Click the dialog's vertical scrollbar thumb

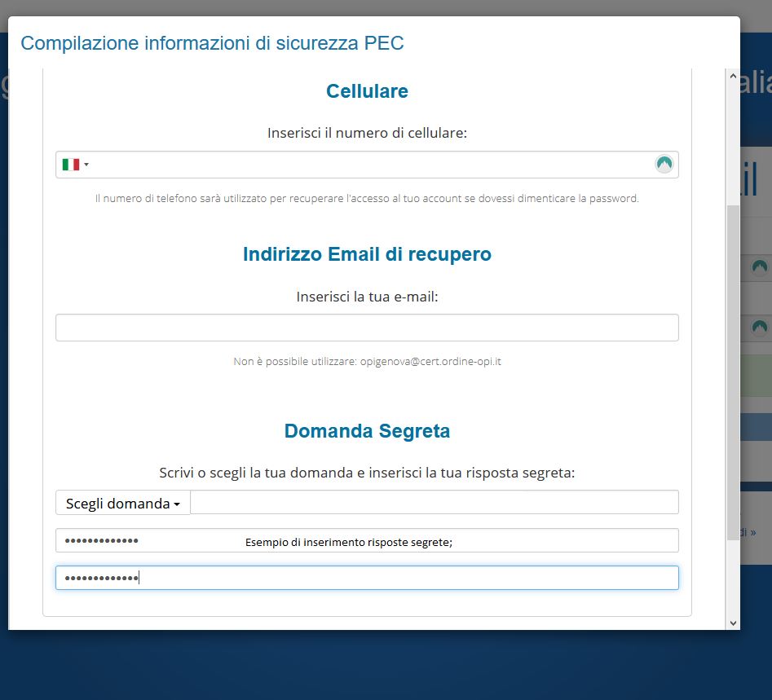[x=732, y=383]
